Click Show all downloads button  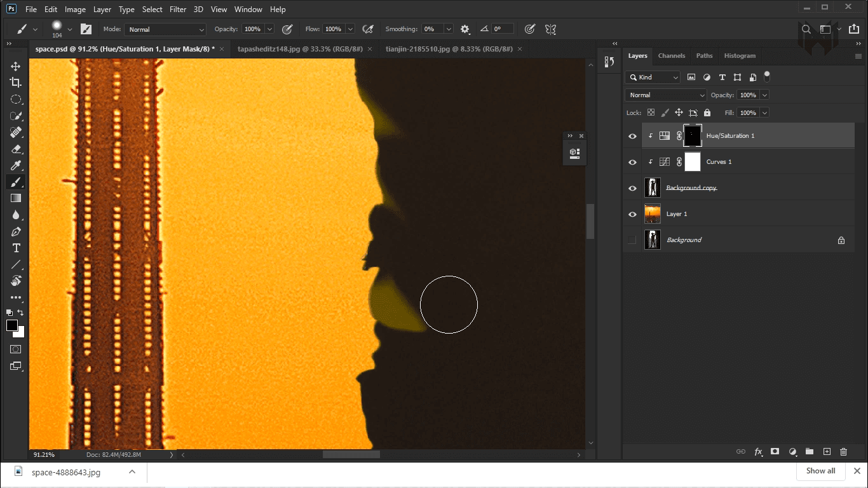[x=820, y=471]
